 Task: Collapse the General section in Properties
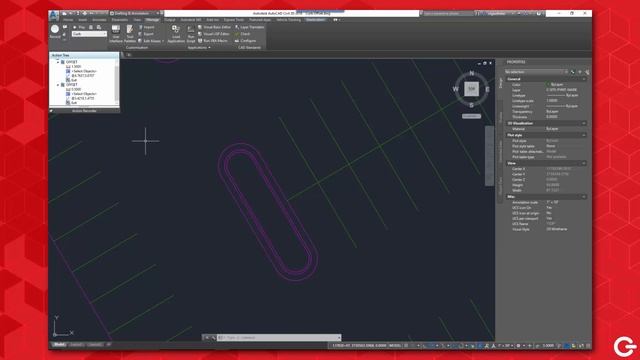click(584, 79)
